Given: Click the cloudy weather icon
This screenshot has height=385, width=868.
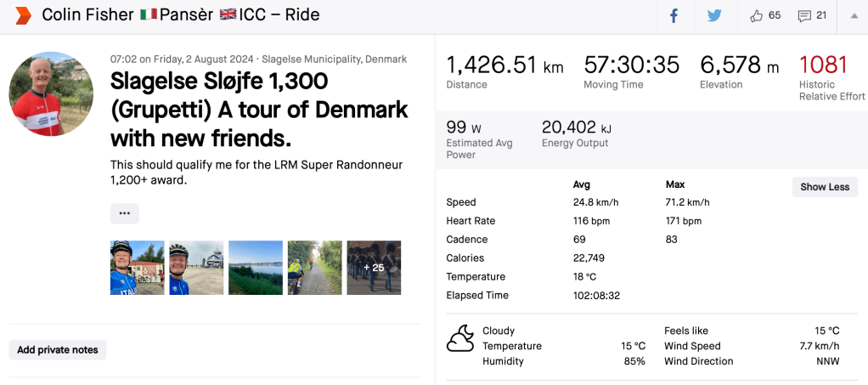Looking at the screenshot, I should click(x=460, y=338).
